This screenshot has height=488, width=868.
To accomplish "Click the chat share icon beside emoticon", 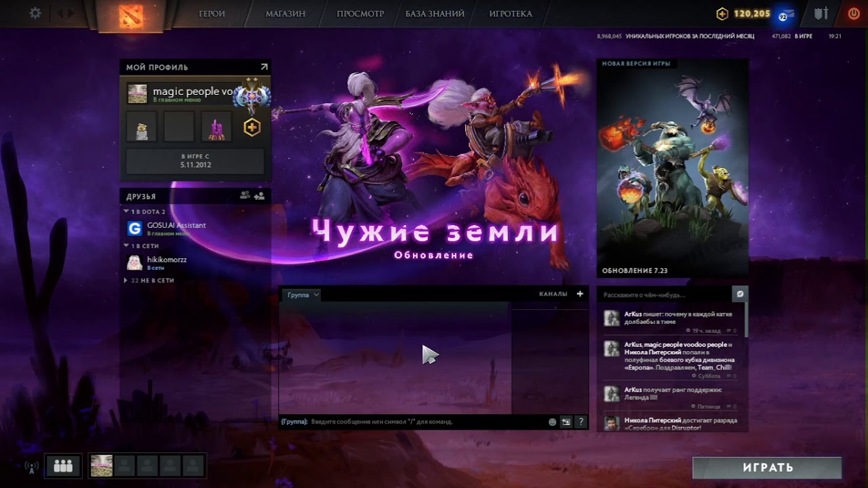I will 566,422.
